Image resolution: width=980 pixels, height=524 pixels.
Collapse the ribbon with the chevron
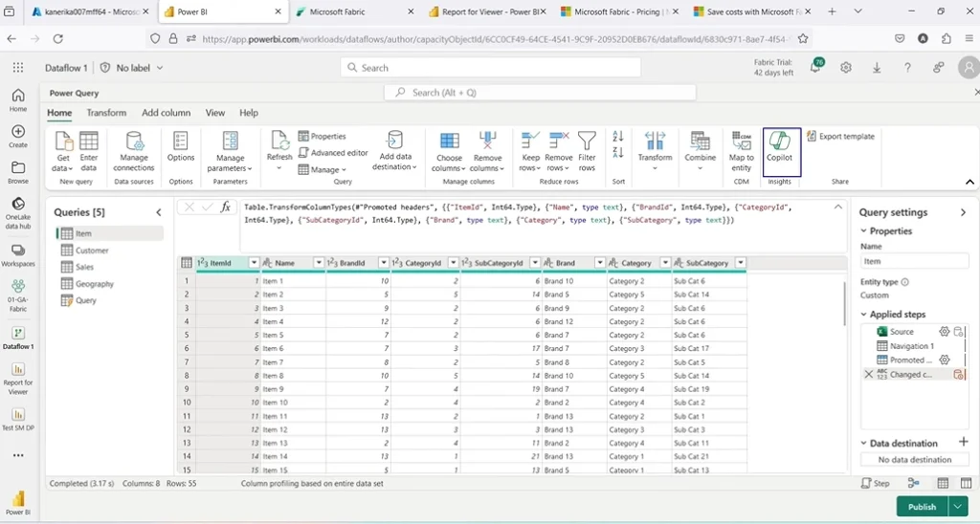[x=969, y=182]
